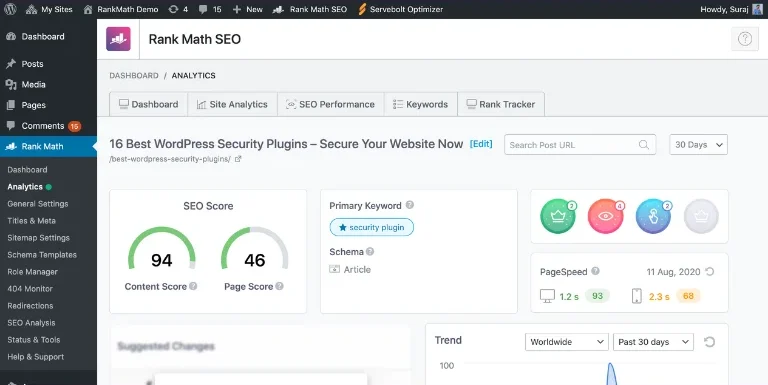The width and height of the screenshot is (768, 385).
Task: Open SEO Analysis submenu item
Action: (31, 323)
